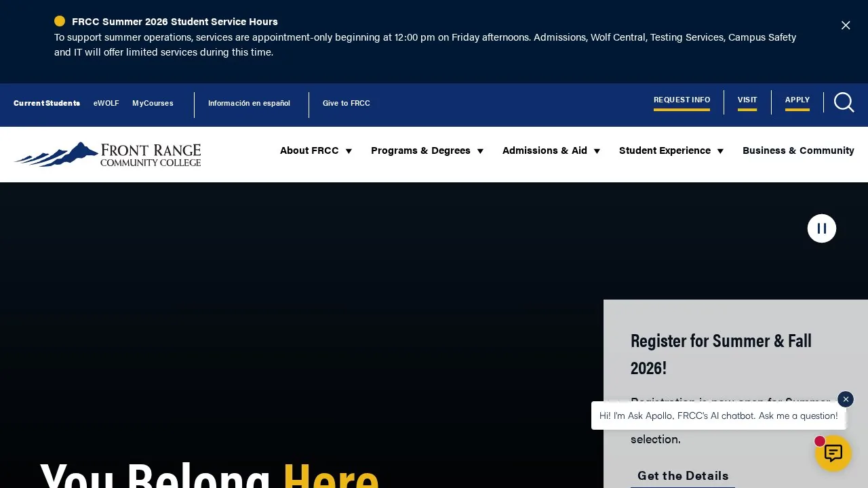
Task: Open the MyCourses link
Action: pos(153,103)
